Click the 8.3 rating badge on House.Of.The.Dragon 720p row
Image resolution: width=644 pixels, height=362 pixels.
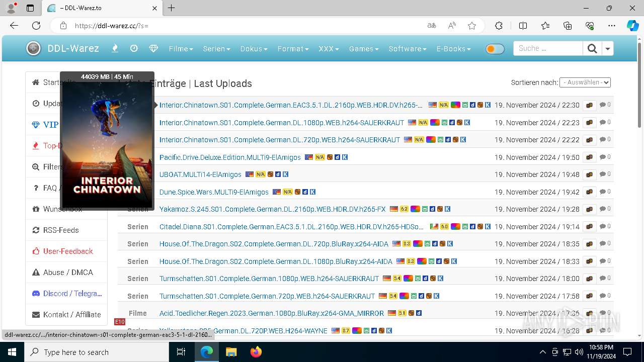pyautogui.click(x=407, y=244)
